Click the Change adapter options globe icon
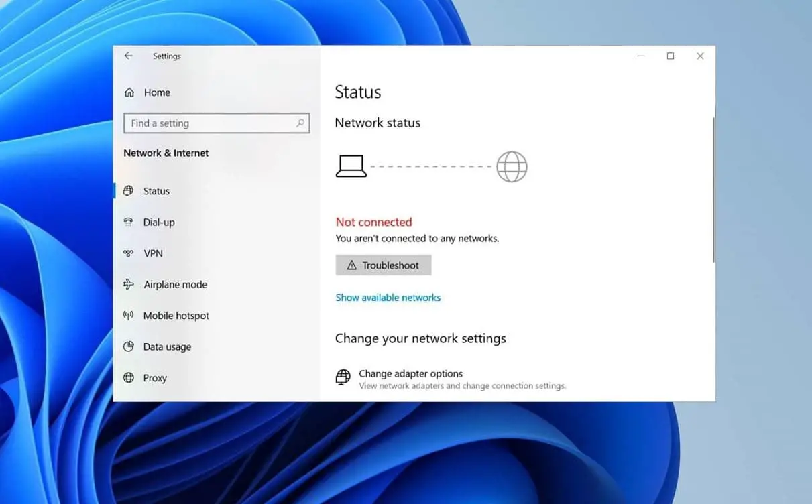Screen dimensions: 812x504 (x=343, y=377)
